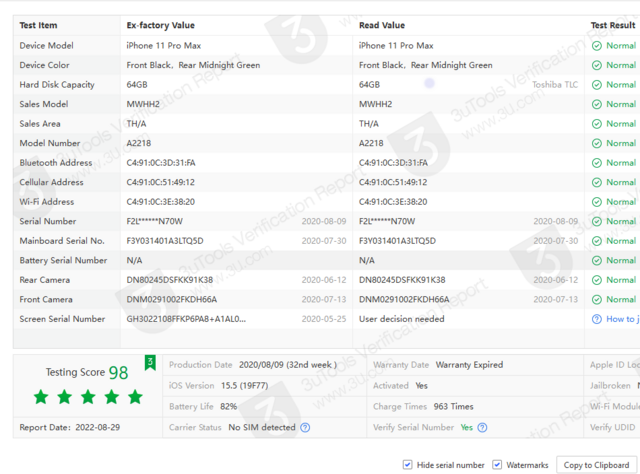Click the Normal check icon for Wi-Fi Address
The width and height of the screenshot is (640, 474).
[x=597, y=202]
